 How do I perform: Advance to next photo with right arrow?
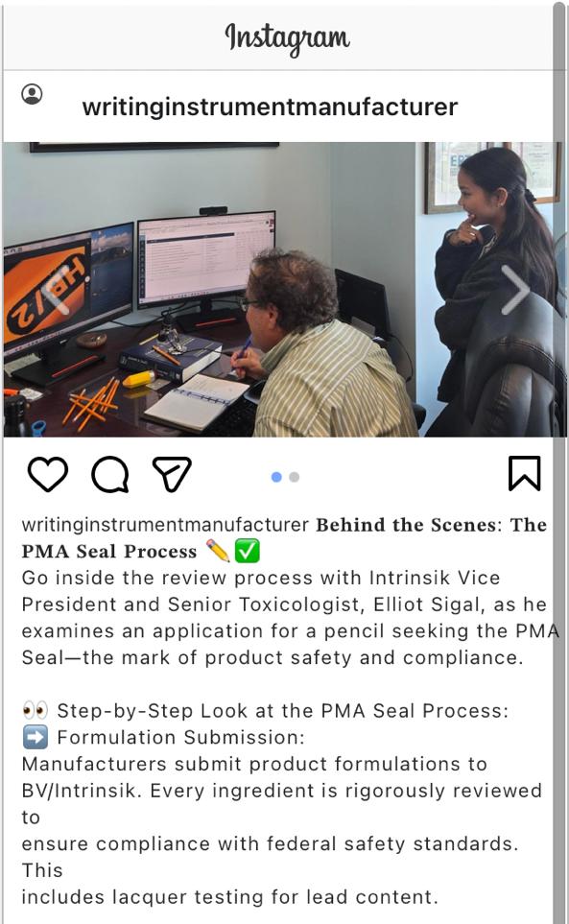click(x=516, y=290)
